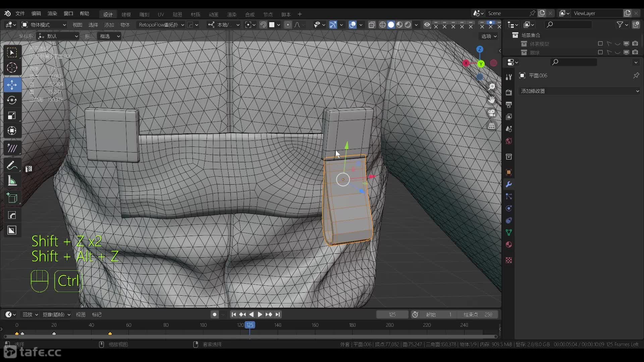Image resolution: width=644 pixels, height=362 pixels.
Task: Open the Texture properties tab
Action: tap(508, 260)
